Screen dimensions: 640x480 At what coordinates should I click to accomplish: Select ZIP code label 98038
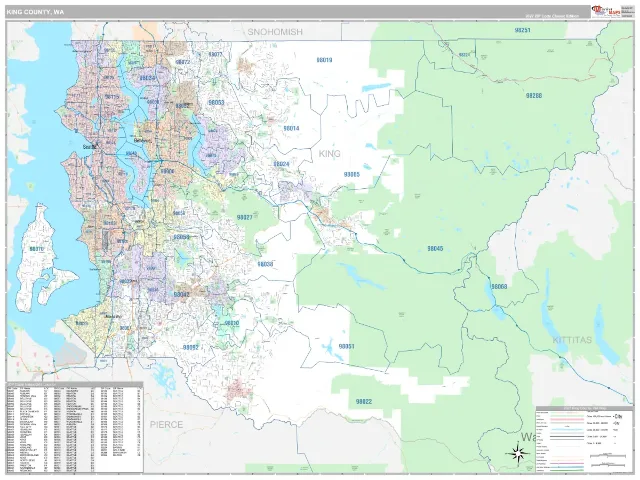265,264
